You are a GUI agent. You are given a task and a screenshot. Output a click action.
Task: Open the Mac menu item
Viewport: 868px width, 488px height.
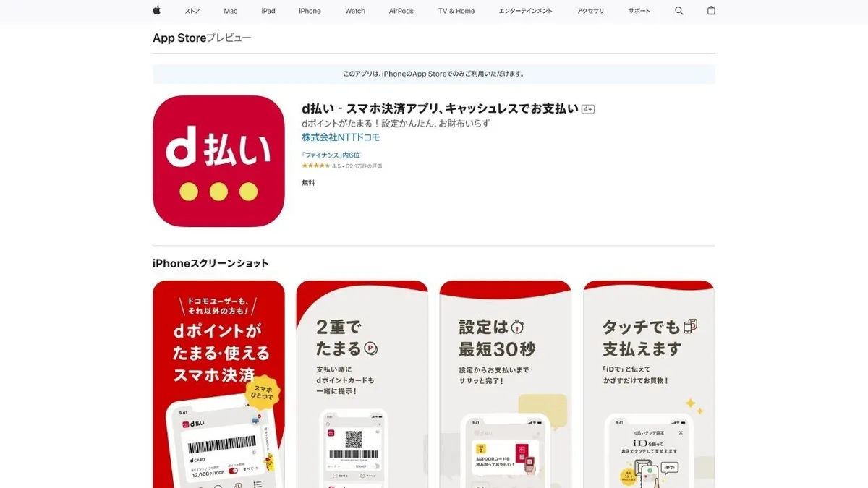(231, 11)
